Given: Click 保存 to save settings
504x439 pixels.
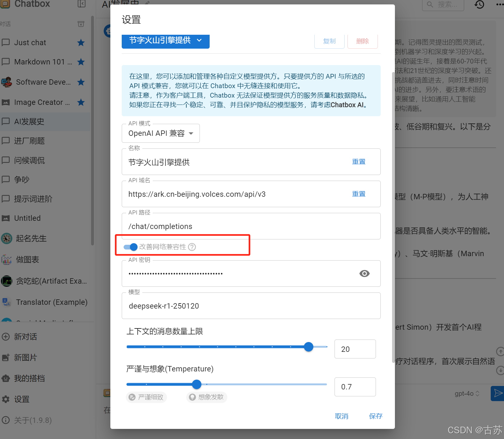Looking at the screenshot, I should 376,416.
